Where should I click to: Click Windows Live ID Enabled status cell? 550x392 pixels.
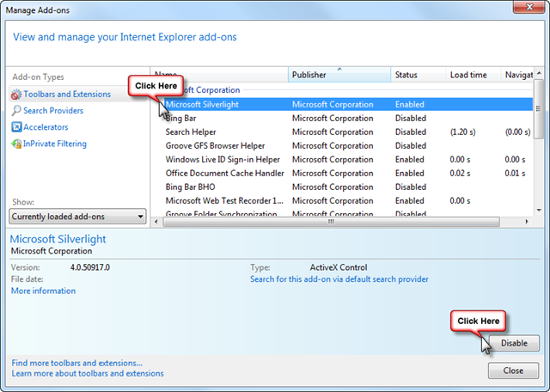coord(409,159)
